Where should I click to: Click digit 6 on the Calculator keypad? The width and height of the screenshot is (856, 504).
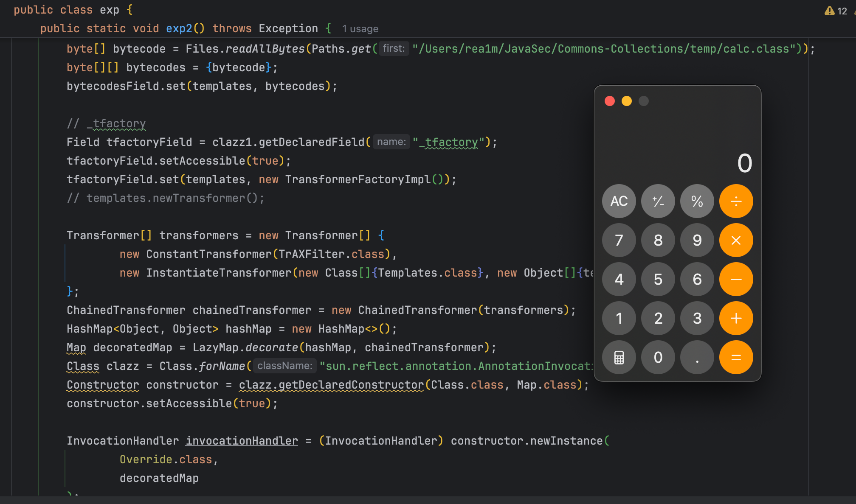tap(697, 279)
